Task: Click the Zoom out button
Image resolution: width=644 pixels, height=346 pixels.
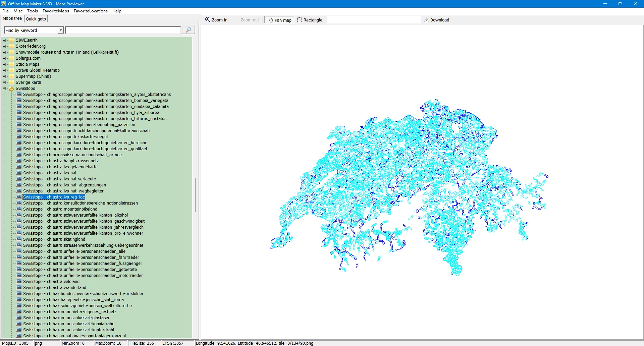Action: tap(250, 20)
